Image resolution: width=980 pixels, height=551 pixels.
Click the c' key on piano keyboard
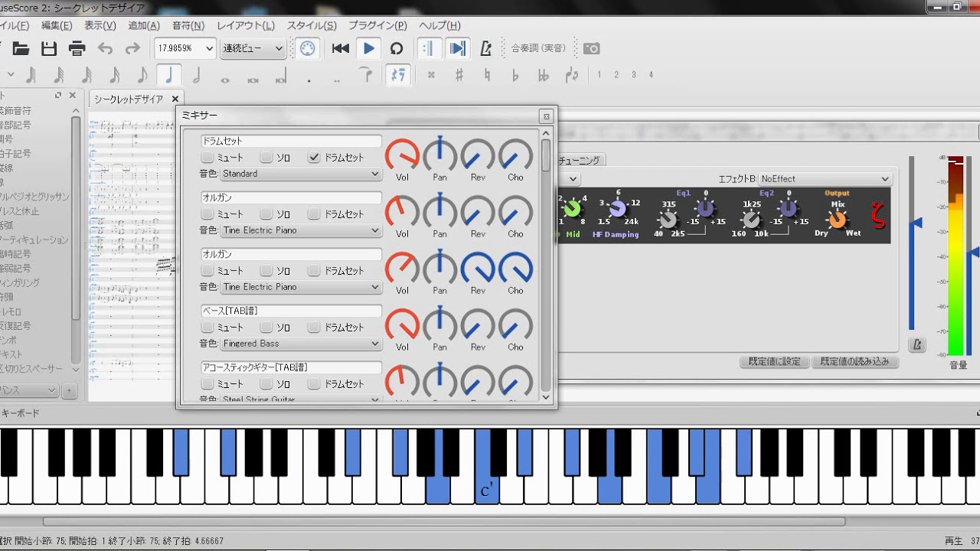pyautogui.click(x=485, y=491)
